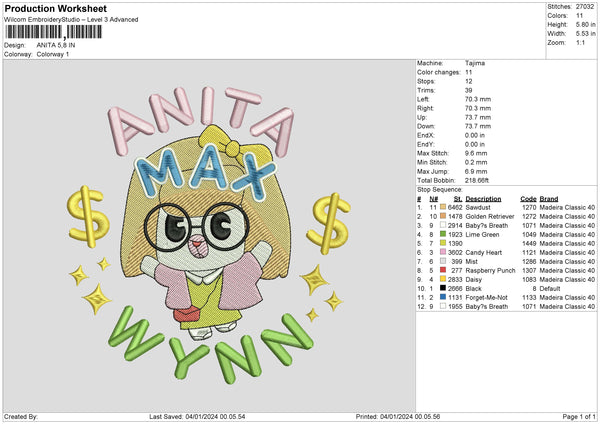The image size is (600, 424).
Task: Select the 'Colorway 1' value
Action: tap(53, 54)
